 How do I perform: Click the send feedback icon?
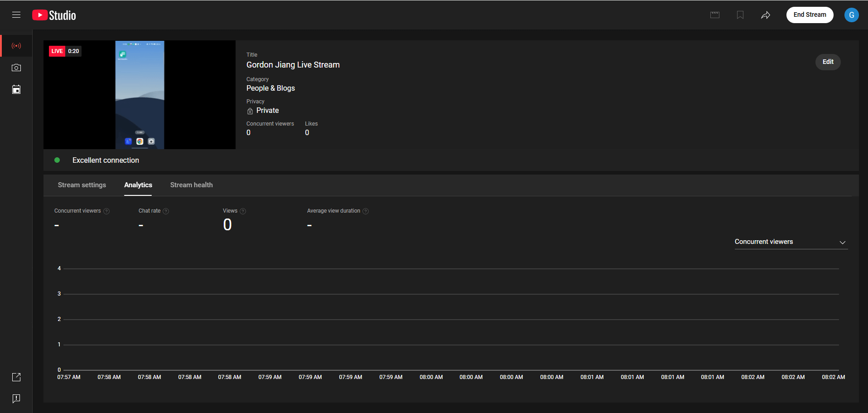16,398
